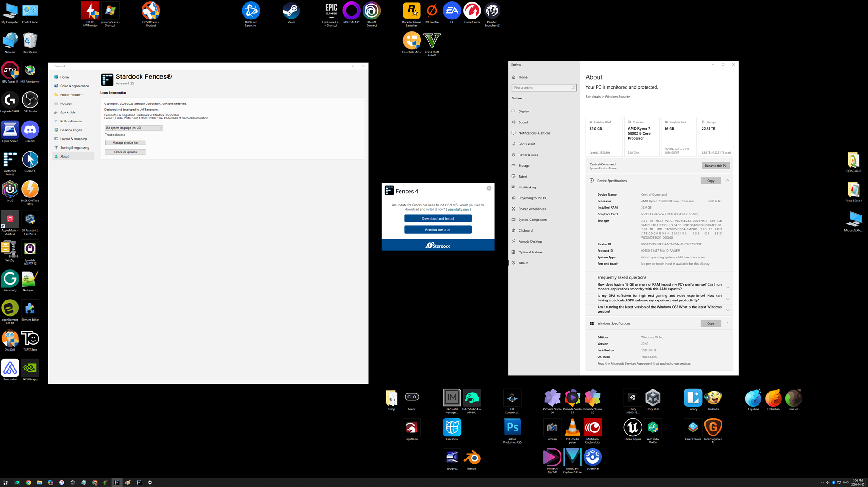Image resolution: width=868 pixels, height=487 pixels.
Task: Collapse the Device Specifications section
Action: [x=727, y=181]
